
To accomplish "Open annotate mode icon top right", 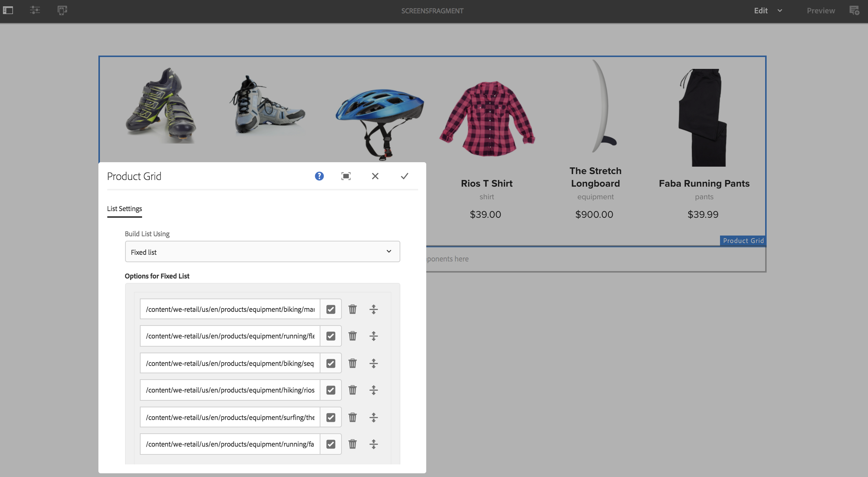I will tap(854, 10).
